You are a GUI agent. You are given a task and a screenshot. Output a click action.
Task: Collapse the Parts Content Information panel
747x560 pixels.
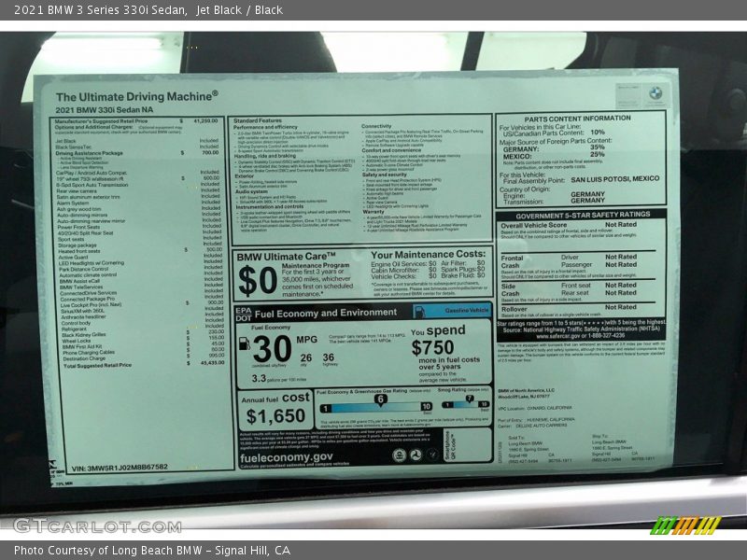tap(577, 119)
